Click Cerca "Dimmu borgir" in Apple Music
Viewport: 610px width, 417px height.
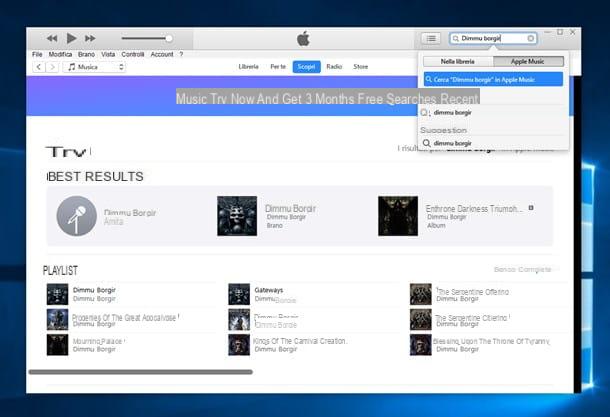[493, 79]
